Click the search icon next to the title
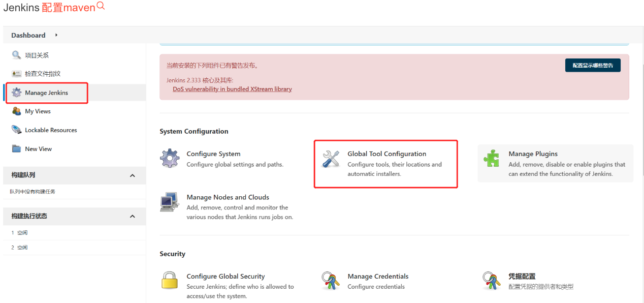 [x=101, y=6]
